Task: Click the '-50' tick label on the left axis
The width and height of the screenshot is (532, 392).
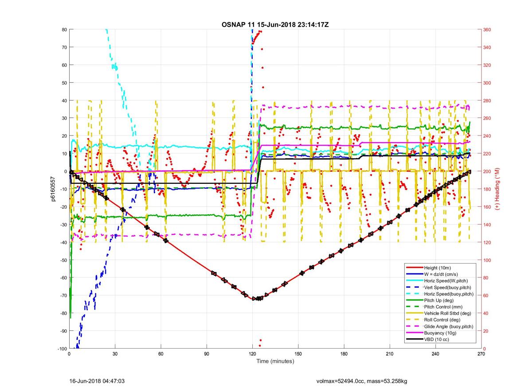Action: pos(63,260)
